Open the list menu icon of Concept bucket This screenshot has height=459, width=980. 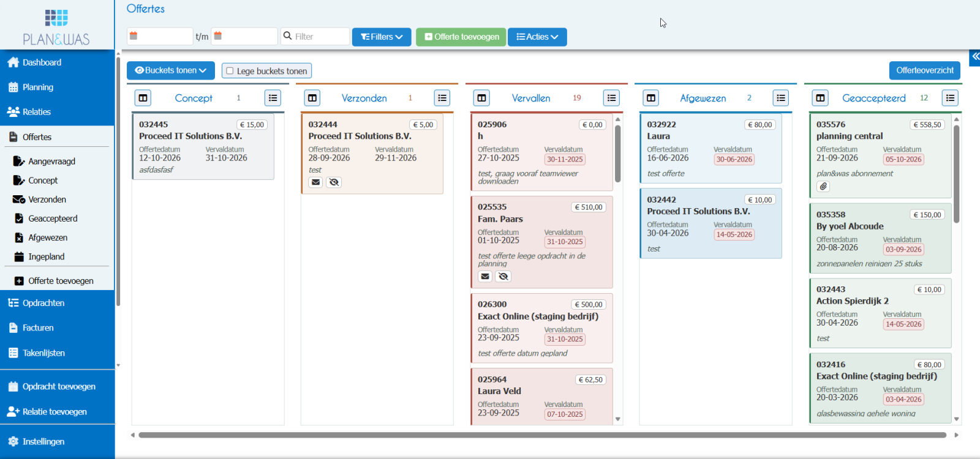click(x=273, y=98)
